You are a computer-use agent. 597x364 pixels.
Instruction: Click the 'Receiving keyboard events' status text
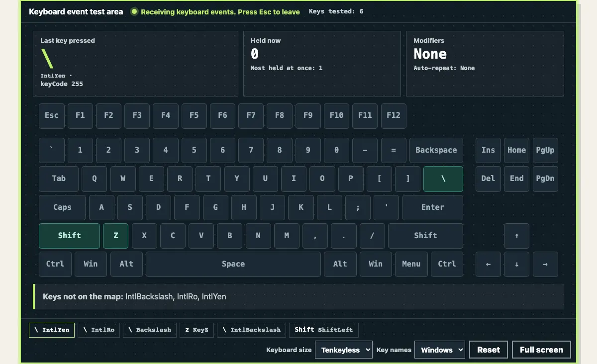[220, 12]
